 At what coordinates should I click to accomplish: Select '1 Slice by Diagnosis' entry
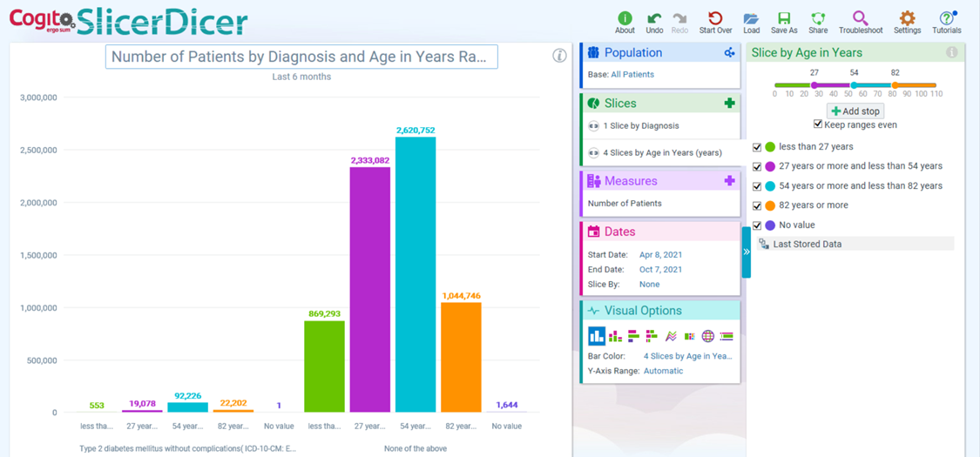pyautogui.click(x=640, y=126)
